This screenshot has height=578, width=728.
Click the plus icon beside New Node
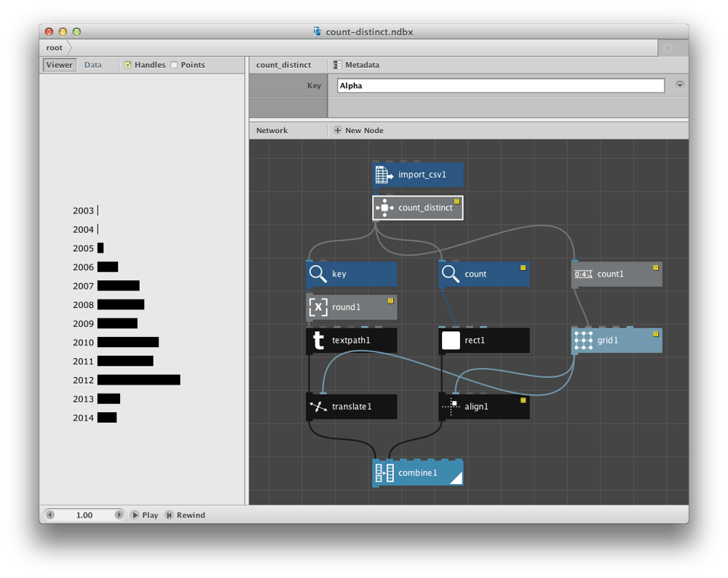point(338,130)
